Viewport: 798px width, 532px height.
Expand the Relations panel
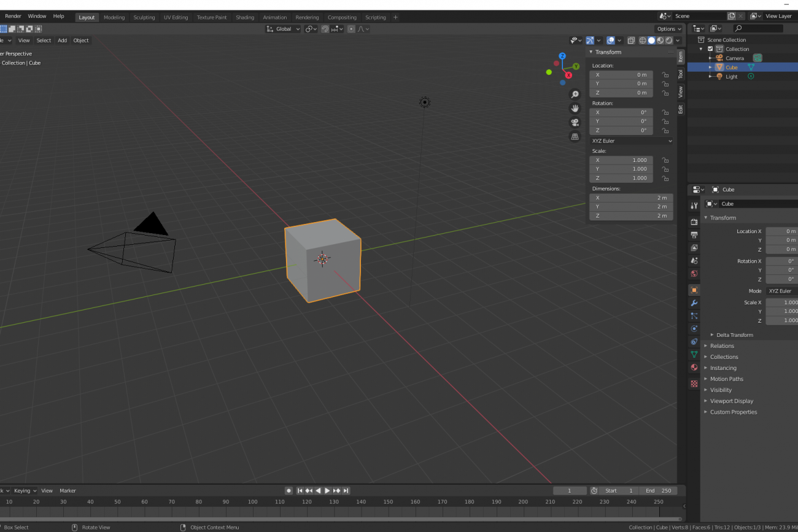[x=722, y=346]
